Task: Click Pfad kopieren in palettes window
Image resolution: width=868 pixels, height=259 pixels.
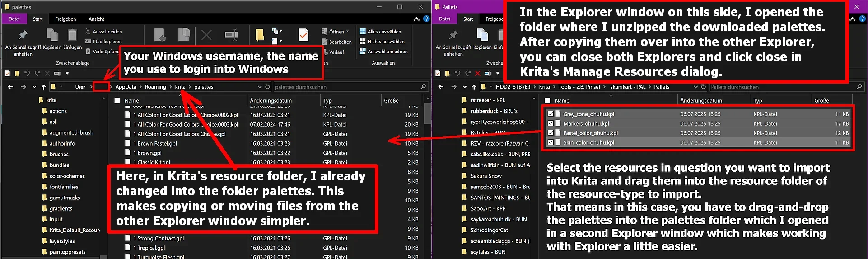Action: (x=103, y=42)
